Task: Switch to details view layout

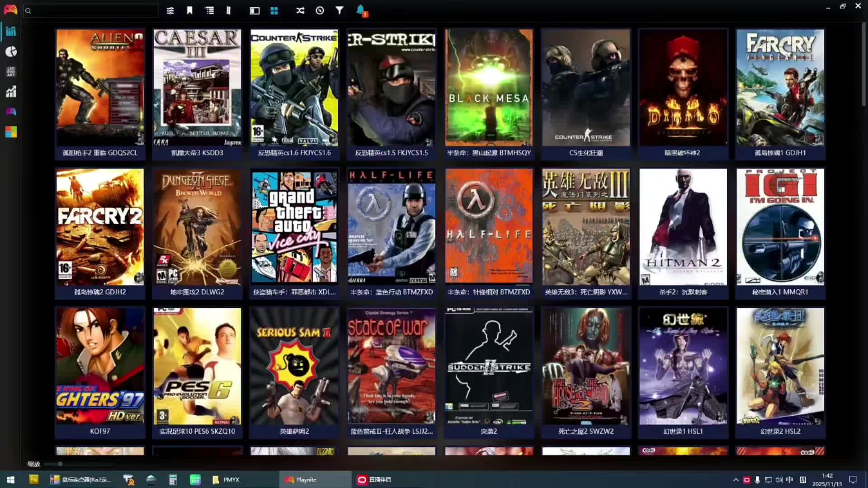Action: coord(255,11)
